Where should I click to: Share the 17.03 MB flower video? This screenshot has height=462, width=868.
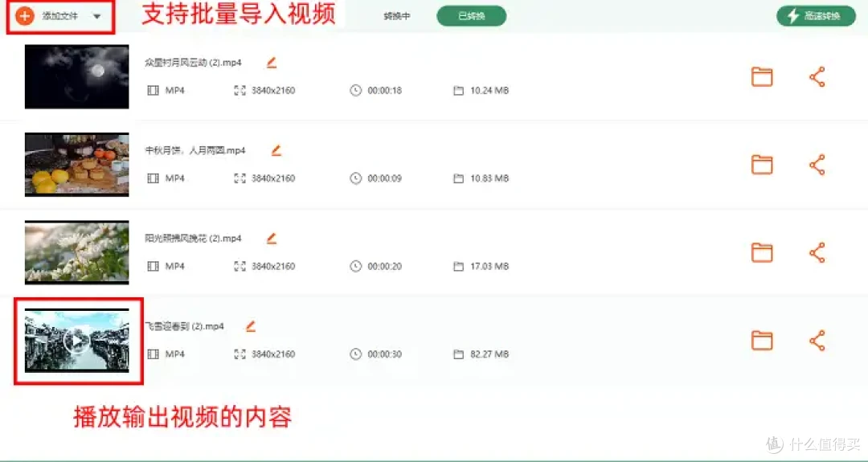tap(817, 252)
